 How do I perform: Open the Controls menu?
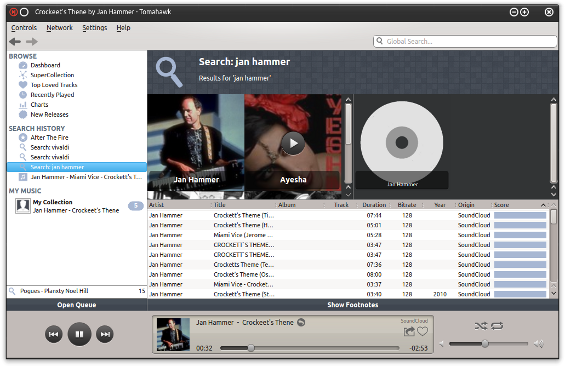(x=24, y=28)
